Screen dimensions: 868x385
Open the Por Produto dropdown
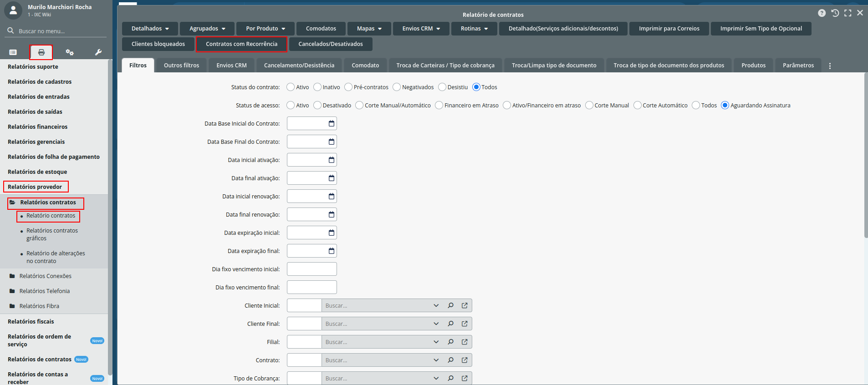[266, 29]
